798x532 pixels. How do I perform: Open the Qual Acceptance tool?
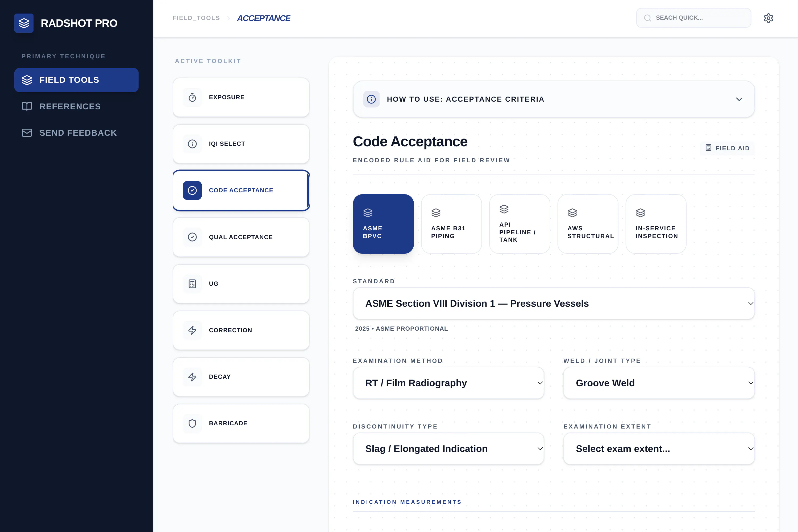pos(241,237)
